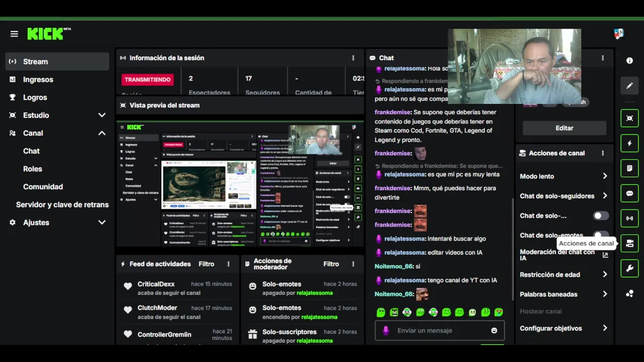Click the Editar button

pyautogui.click(x=565, y=128)
